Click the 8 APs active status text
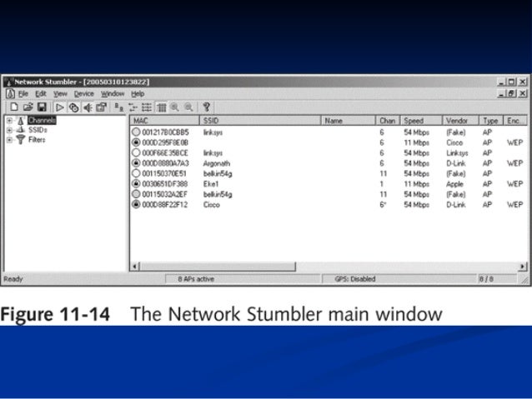532x399 pixels. (x=196, y=279)
